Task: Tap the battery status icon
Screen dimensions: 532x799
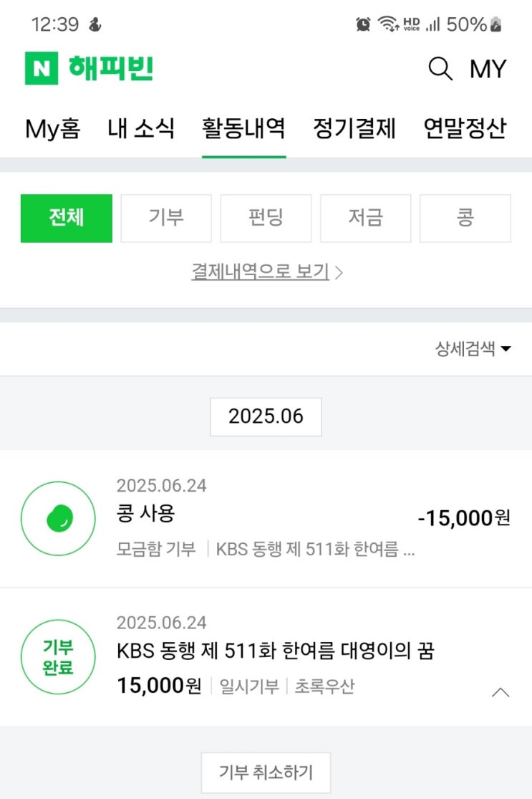Action: point(495,24)
